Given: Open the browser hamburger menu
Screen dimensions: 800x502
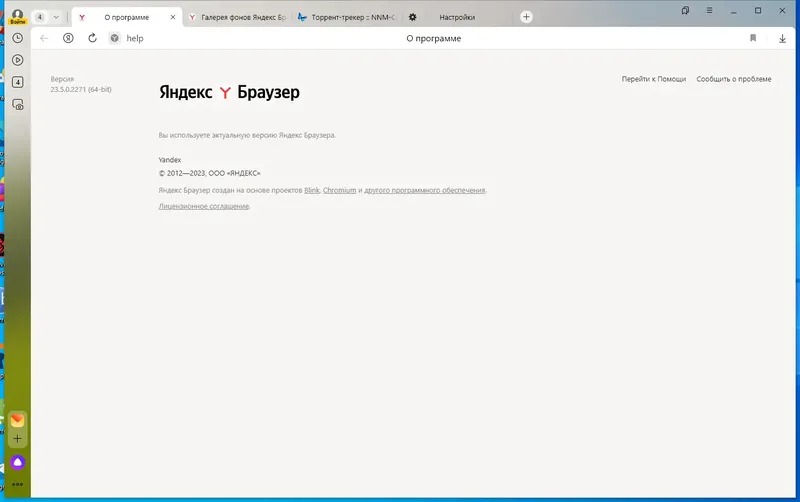Looking at the screenshot, I should pos(709,10).
